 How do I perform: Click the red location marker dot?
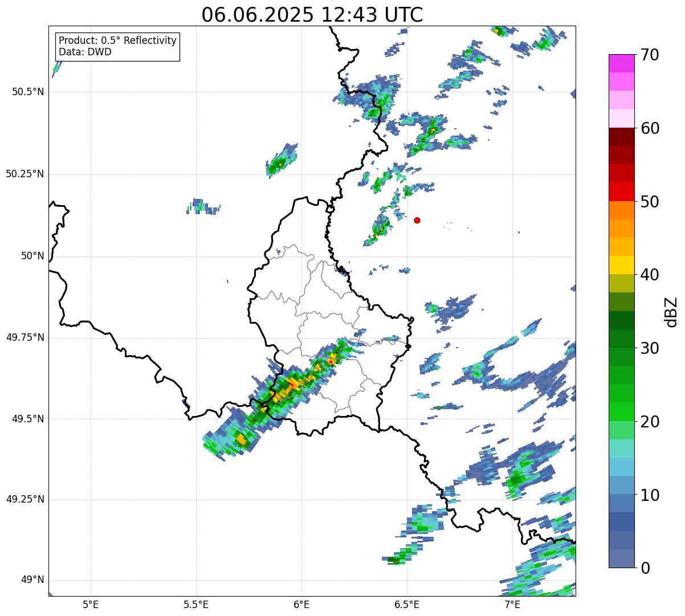click(417, 220)
